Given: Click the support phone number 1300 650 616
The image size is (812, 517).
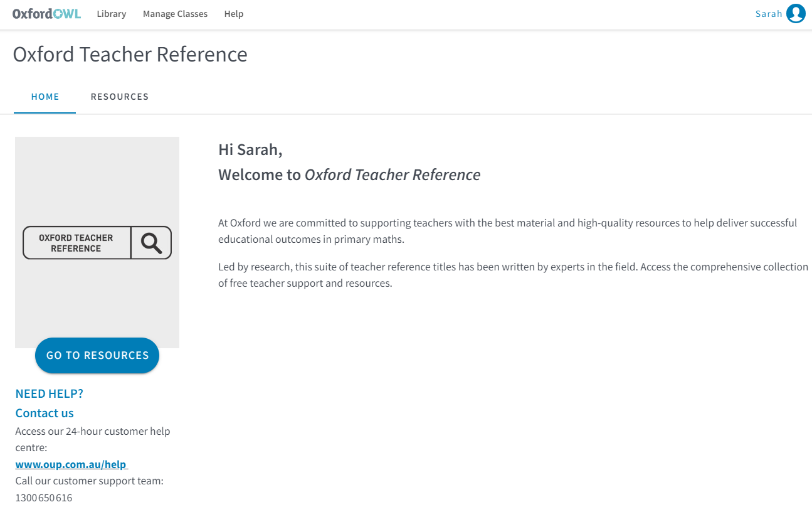Looking at the screenshot, I should (x=44, y=498).
